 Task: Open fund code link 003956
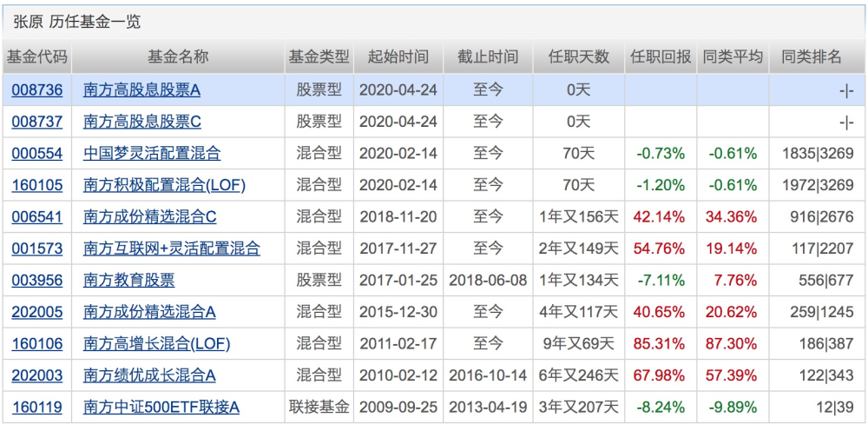coord(36,281)
